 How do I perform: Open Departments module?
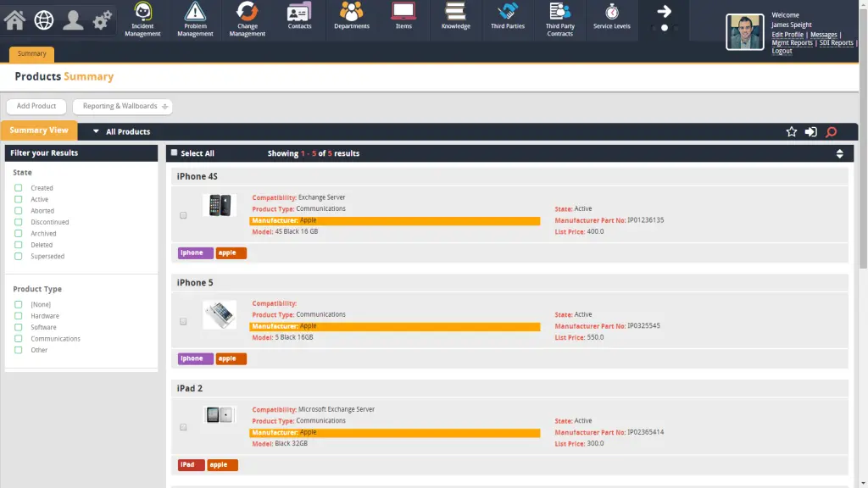pyautogui.click(x=352, y=17)
